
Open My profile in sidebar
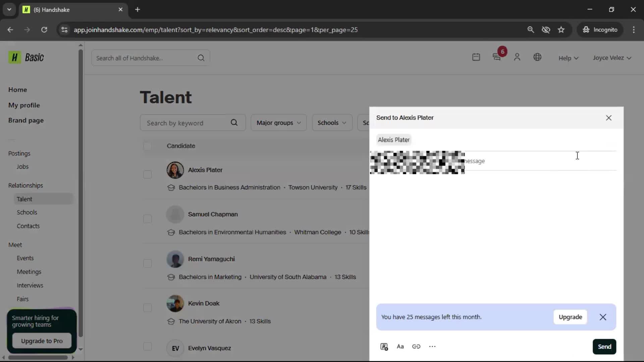tap(24, 105)
